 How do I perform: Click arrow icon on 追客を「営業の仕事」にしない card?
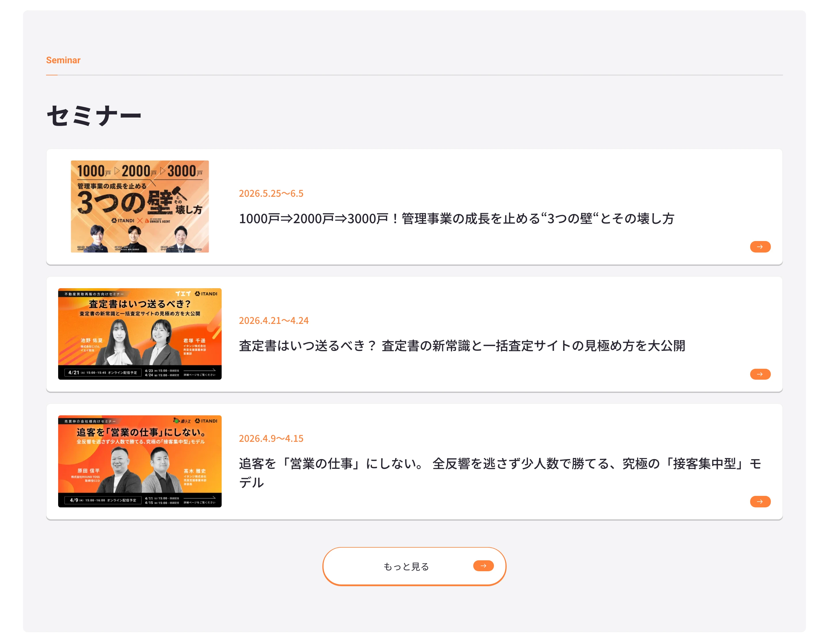[x=760, y=501]
